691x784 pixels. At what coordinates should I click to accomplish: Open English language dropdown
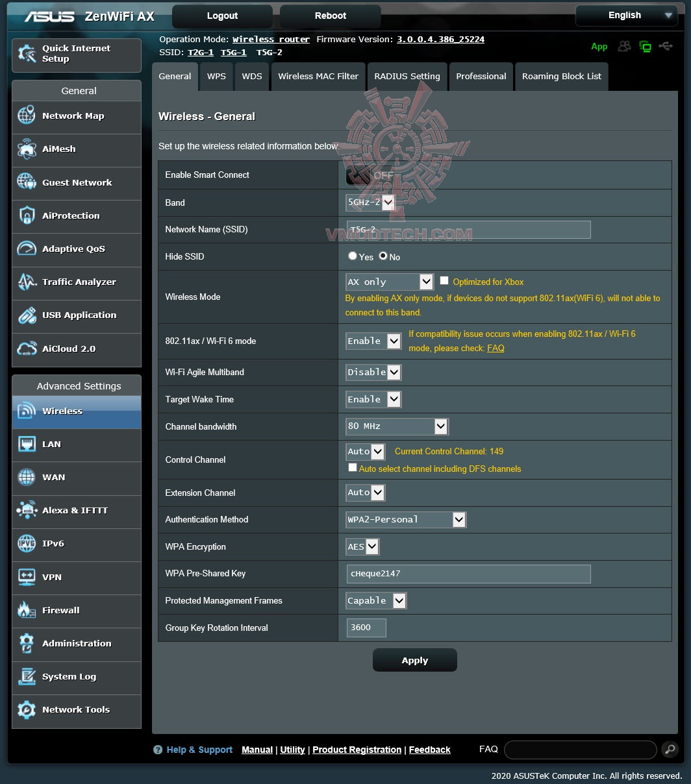click(626, 16)
